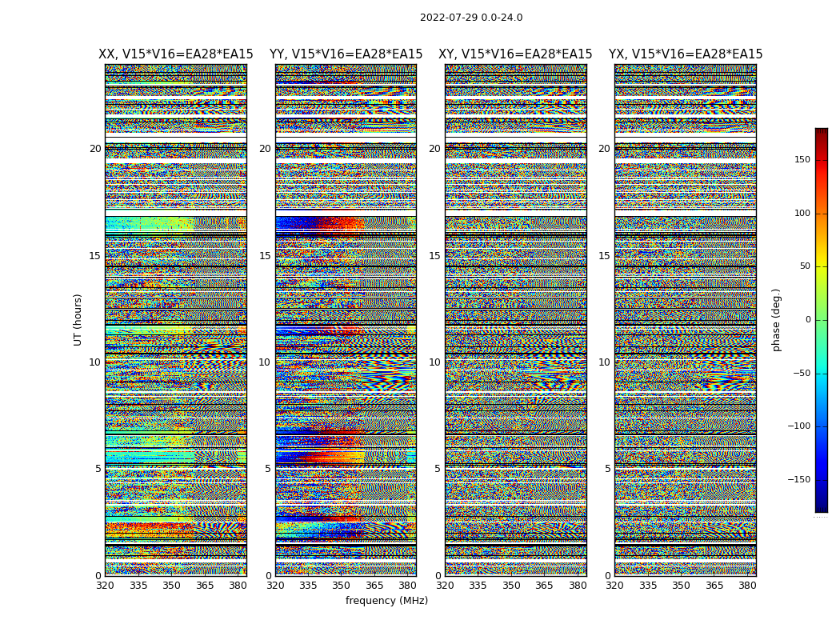
Task: Click the XX, V15*V16=EA28*EA15 panel title
Action: coord(176,54)
